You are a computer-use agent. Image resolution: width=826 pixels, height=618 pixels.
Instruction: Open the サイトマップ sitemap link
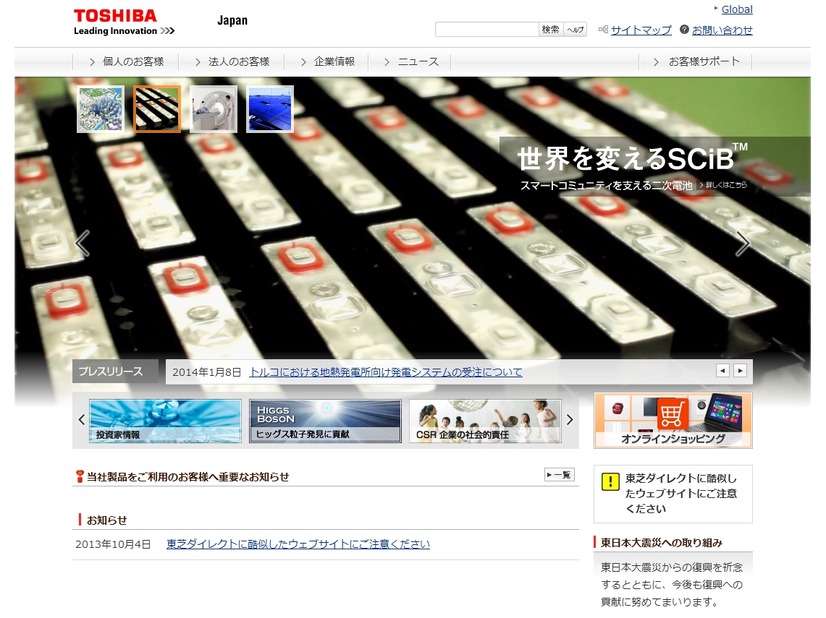(641, 30)
